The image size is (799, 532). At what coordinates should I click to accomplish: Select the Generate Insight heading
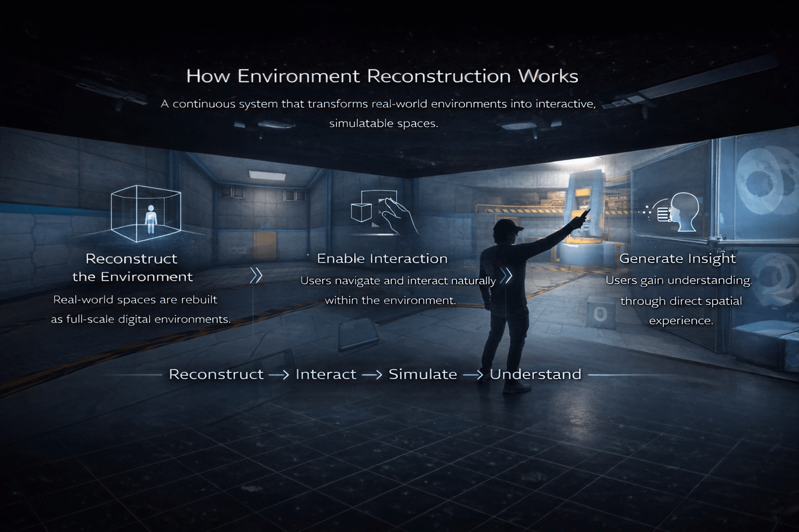pyautogui.click(x=678, y=259)
